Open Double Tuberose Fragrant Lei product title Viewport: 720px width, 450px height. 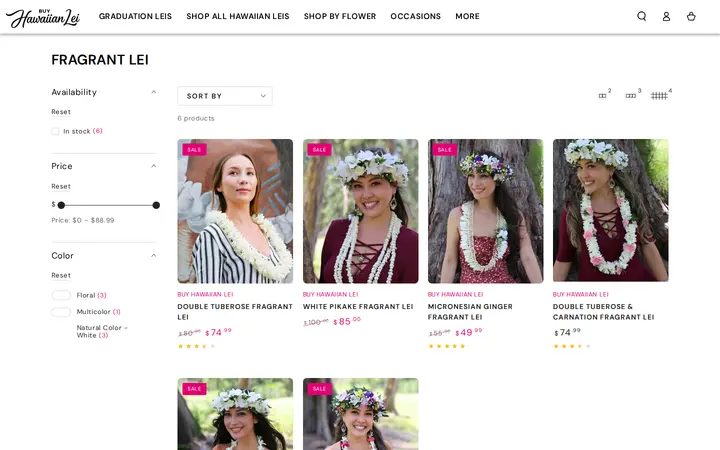pos(235,312)
